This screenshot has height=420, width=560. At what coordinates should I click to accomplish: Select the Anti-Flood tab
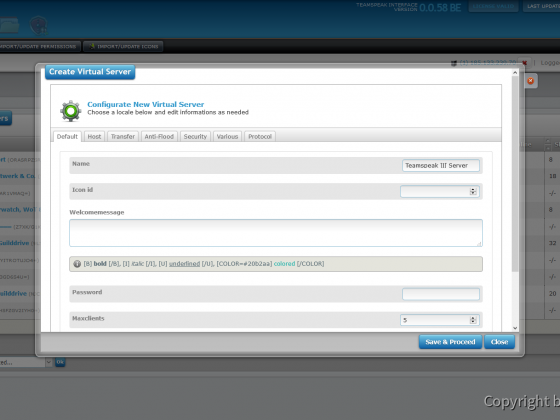coord(159,136)
